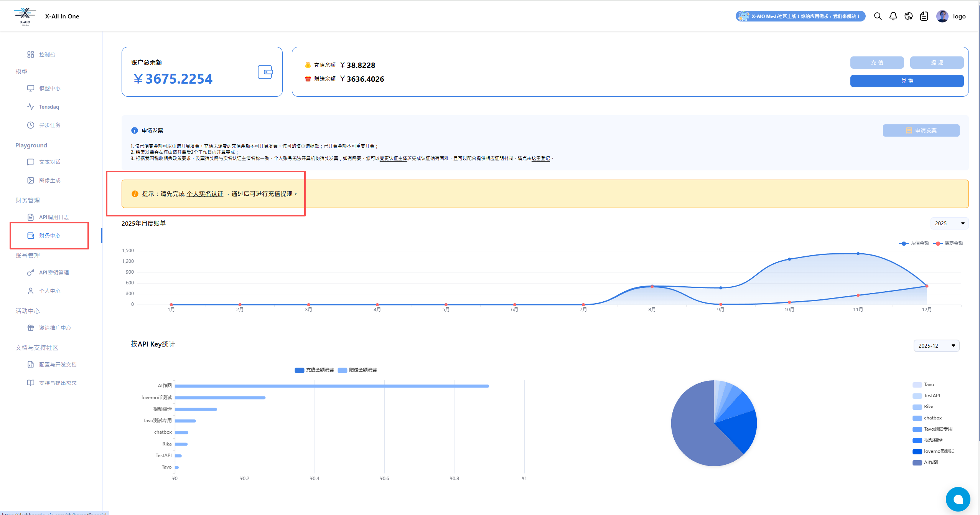Image resolution: width=980 pixels, height=515 pixels.
Task: Switch language with the globe icon
Action: [908, 16]
